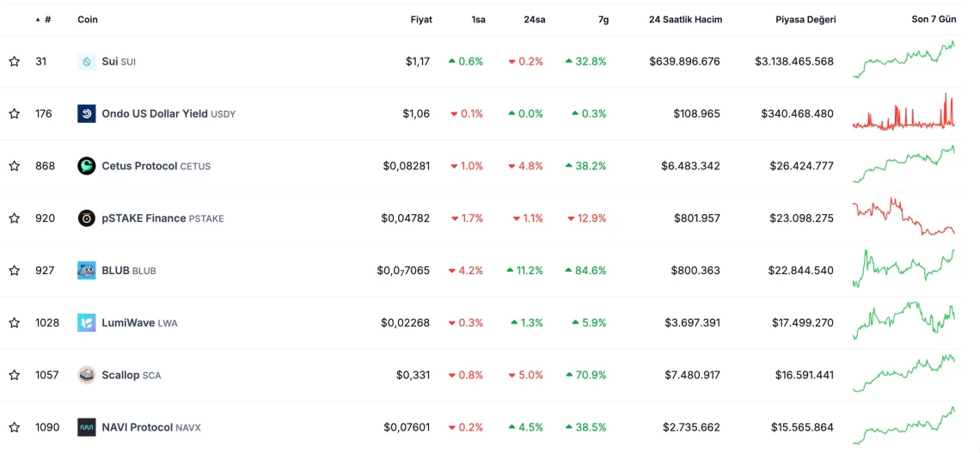Viewport: 980px width, 453px height.
Task: Click Sui's green 7-day sparkline chart
Action: [x=903, y=60]
